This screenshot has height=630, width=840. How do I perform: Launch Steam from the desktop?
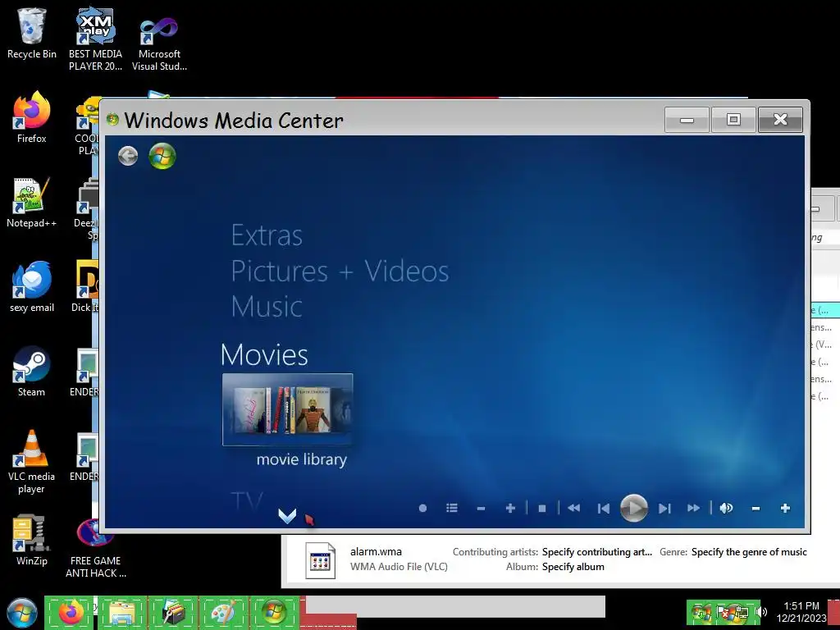[32, 372]
